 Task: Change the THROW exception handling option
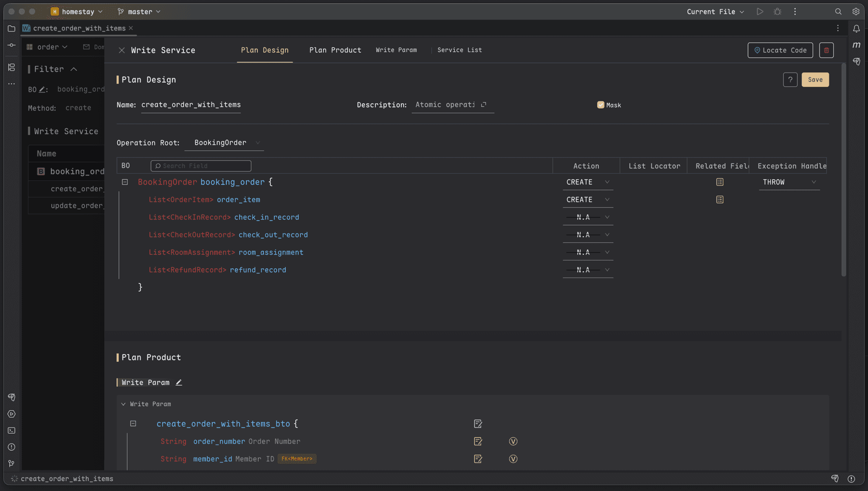tap(789, 182)
